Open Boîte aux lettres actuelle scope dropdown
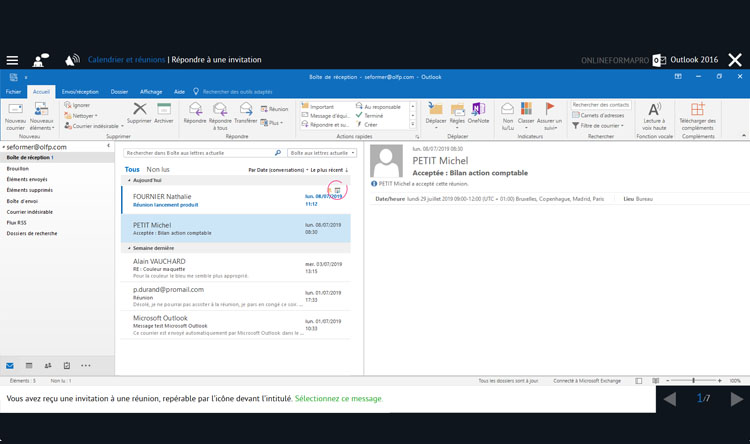This screenshot has width=750, height=444. click(322, 153)
